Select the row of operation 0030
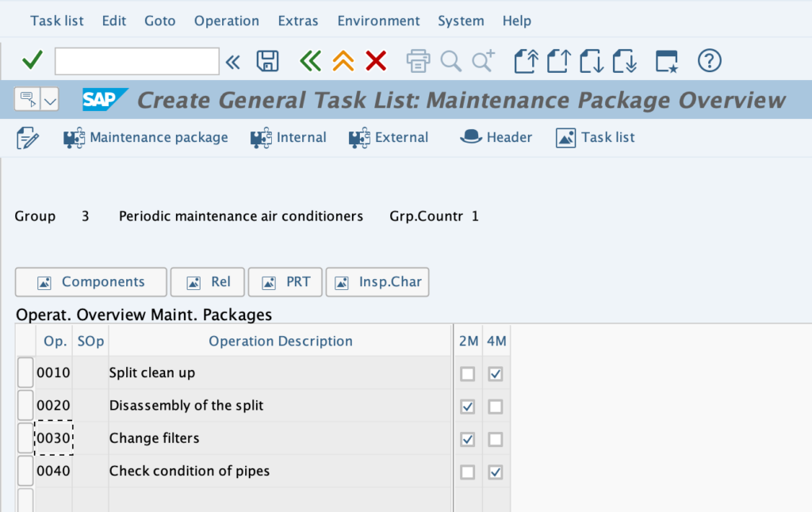This screenshot has width=812, height=512. (25, 438)
